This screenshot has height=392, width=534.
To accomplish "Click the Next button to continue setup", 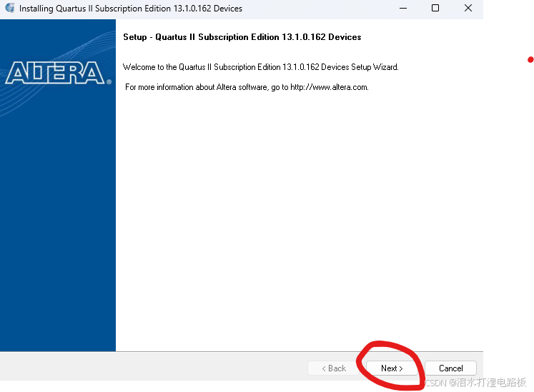I will click(392, 368).
